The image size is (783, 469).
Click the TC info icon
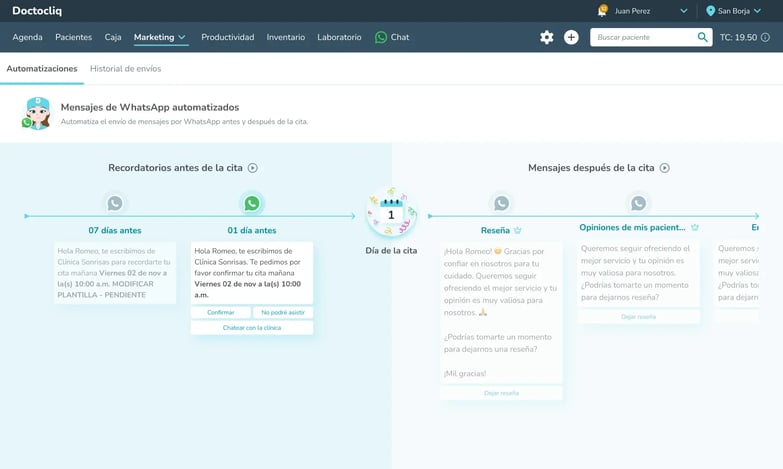(765, 37)
